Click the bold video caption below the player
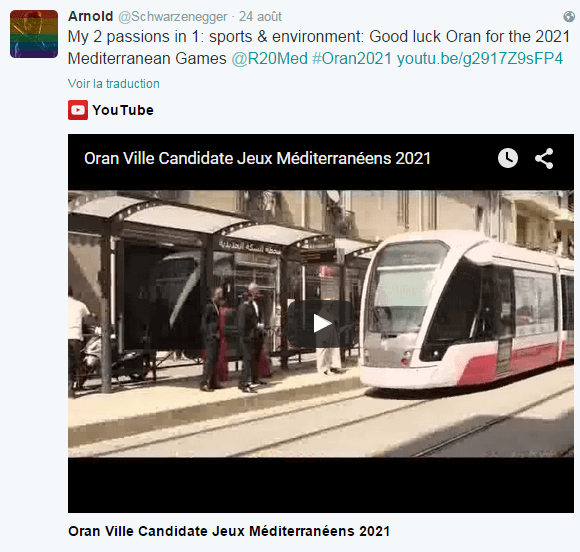Image resolution: width=580 pixels, height=552 pixels. pos(229,531)
